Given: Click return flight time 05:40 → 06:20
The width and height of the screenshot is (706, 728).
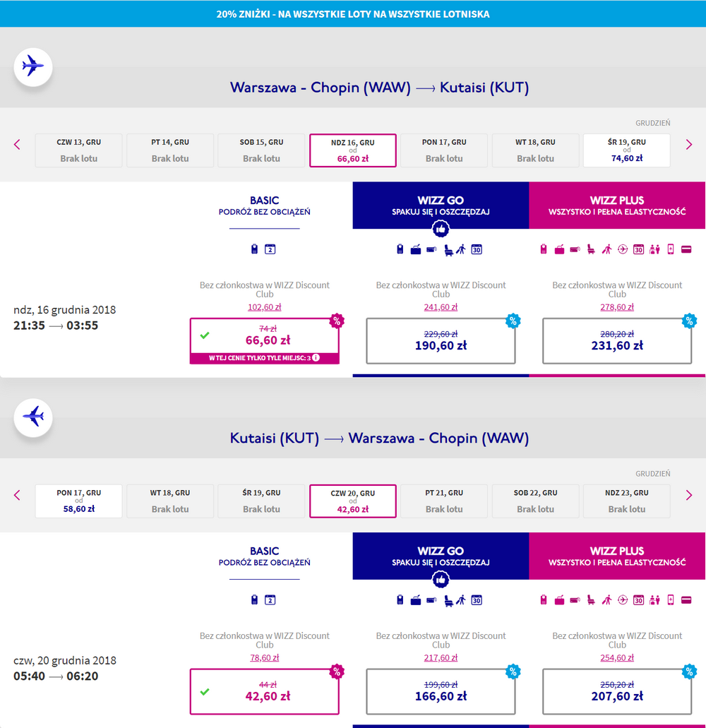Looking at the screenshot, I should tap(56, 676).
